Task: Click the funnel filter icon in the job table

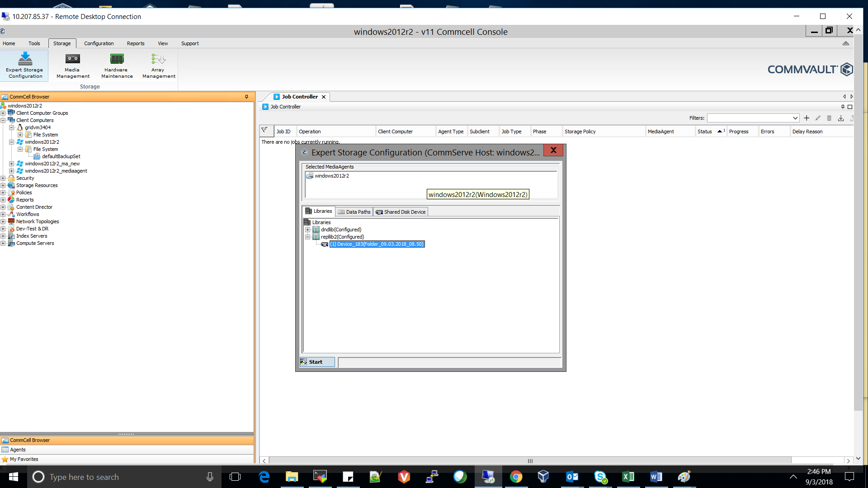Action: [266, 131]
